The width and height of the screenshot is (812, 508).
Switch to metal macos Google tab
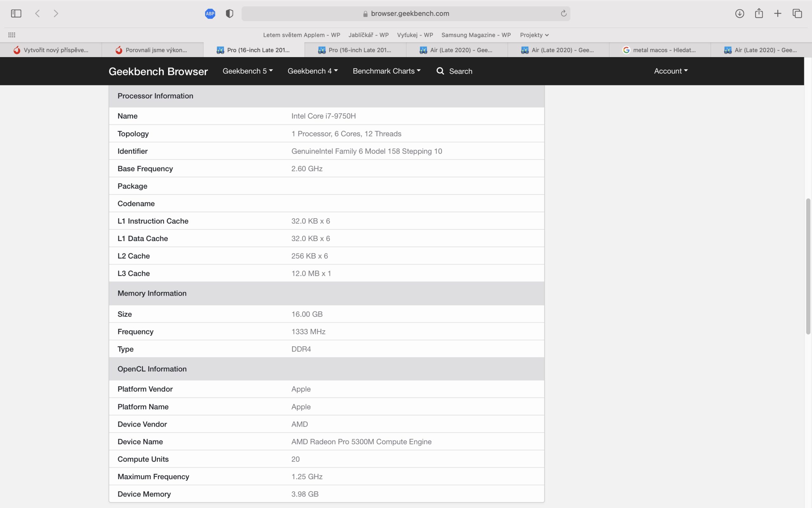point(660,50)
